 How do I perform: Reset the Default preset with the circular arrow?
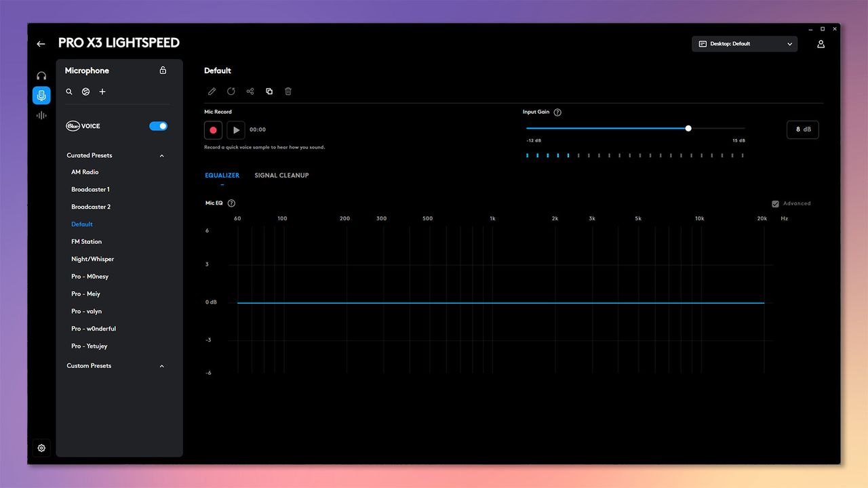(x=231, y=91)
